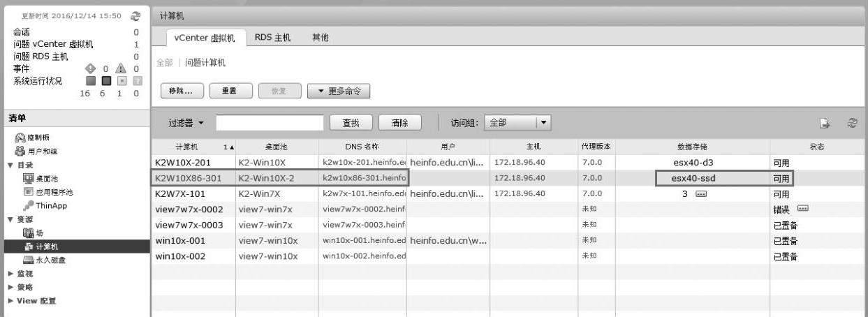Select the view7w7x-0003 computer row
This screenshot has width=868, height=317.
tap(508, 225)
